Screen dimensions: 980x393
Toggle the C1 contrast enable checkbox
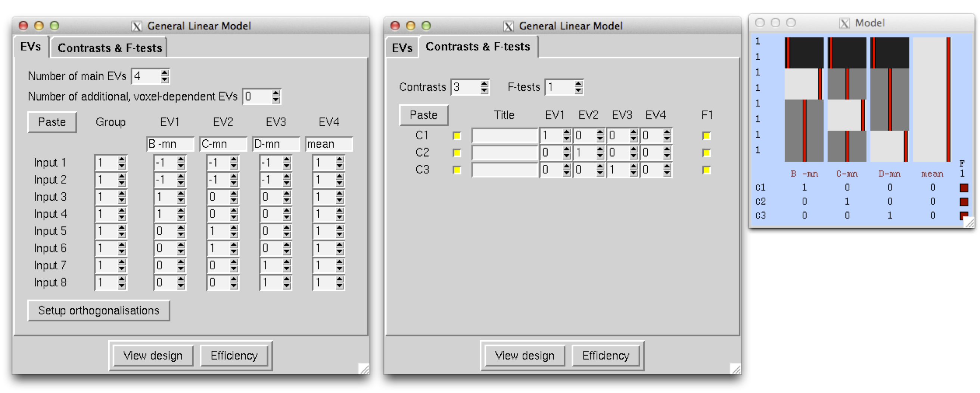point(457,135)
